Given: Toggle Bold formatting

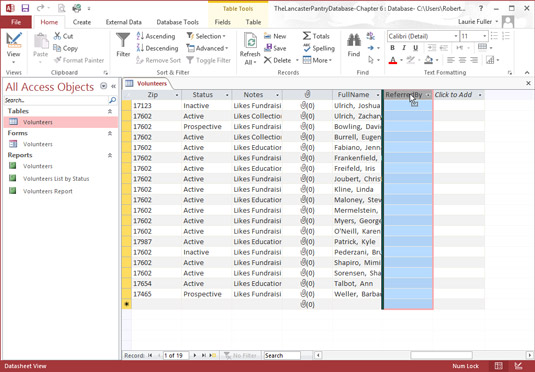Looking at the screenshot, I should 392,48.
